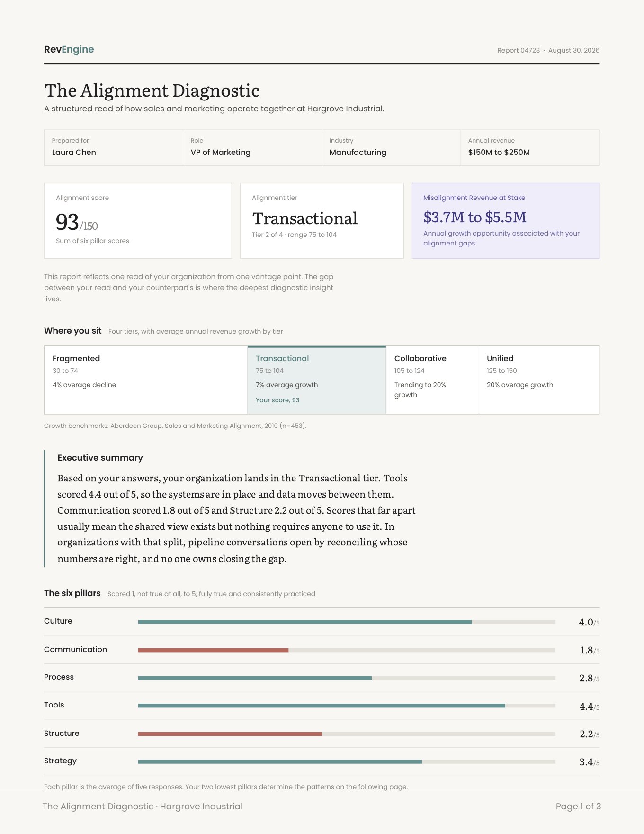
Task: Select the "Report 04728 · August 30, 2026" header text
Action: (x=548, y=50)
